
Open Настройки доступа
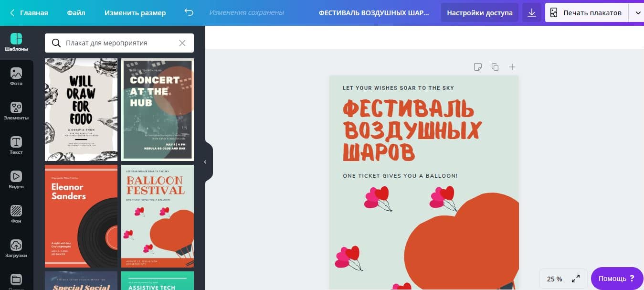coord(479,12)
